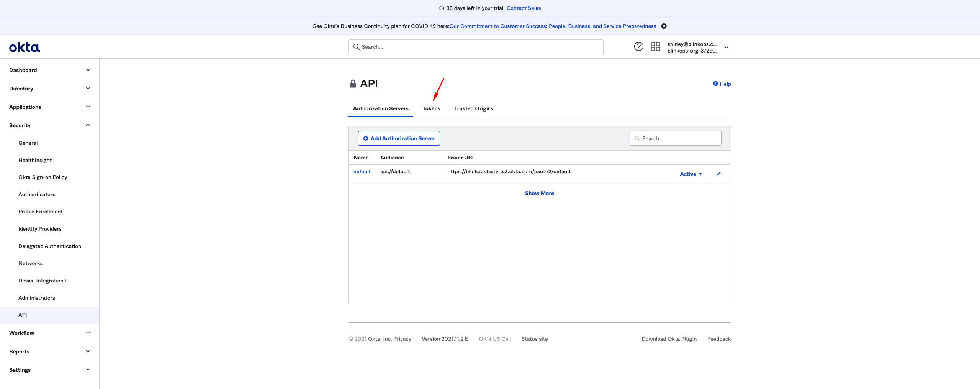This screenshot has width=980, height=389.
Task: Open the help question mark icon
Action: 638,47
